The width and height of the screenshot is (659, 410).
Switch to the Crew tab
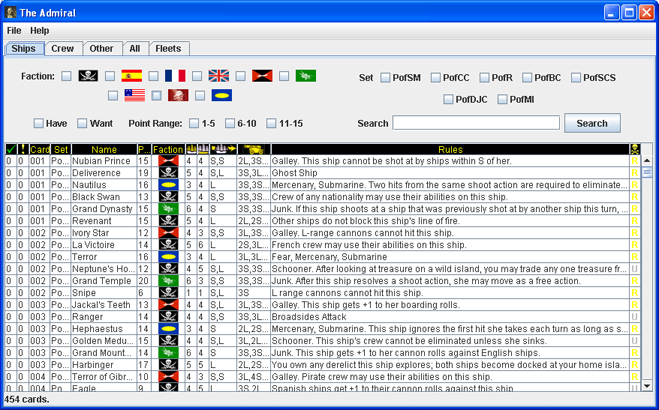click(x=63, y=48)
